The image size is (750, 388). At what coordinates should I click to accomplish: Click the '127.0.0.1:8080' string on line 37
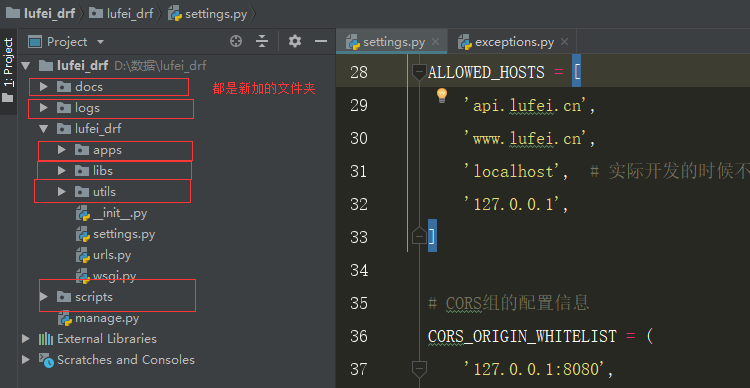point(534,369)
